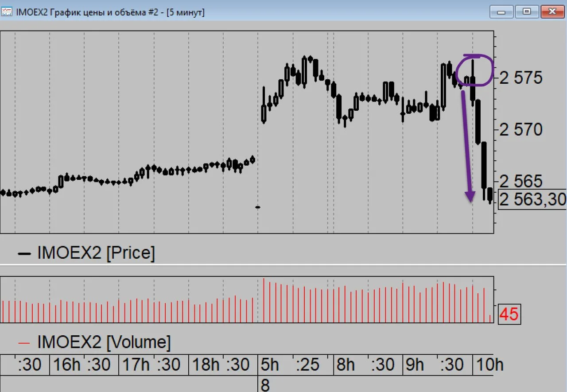Close the IMOEX2 chart window
This screenshot has height=392, width=567.
pyautogui.click(x=552, y=12)
